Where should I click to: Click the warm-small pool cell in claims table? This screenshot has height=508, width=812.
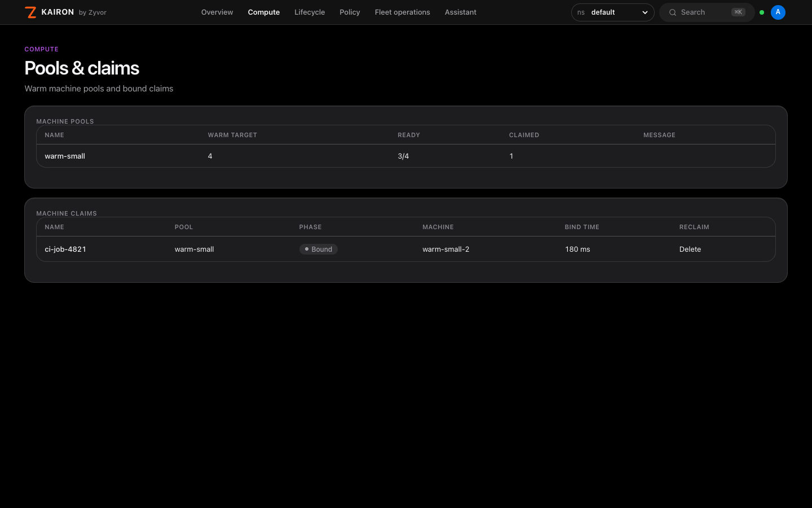click(195, 249)
